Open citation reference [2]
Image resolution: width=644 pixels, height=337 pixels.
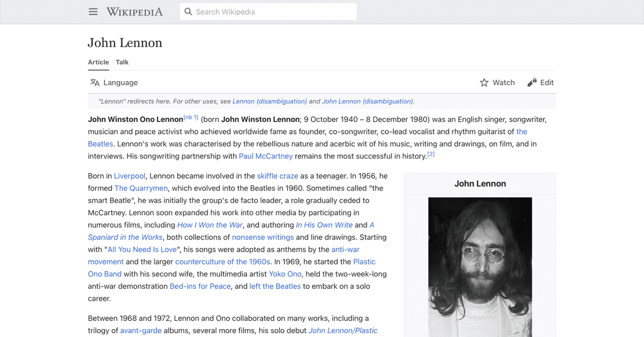(x=430, y=155)
